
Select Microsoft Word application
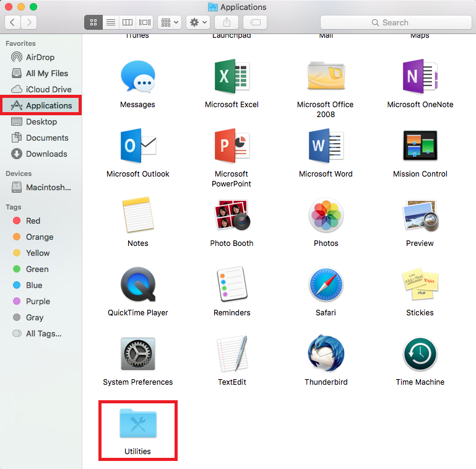[x=326, y=146]
